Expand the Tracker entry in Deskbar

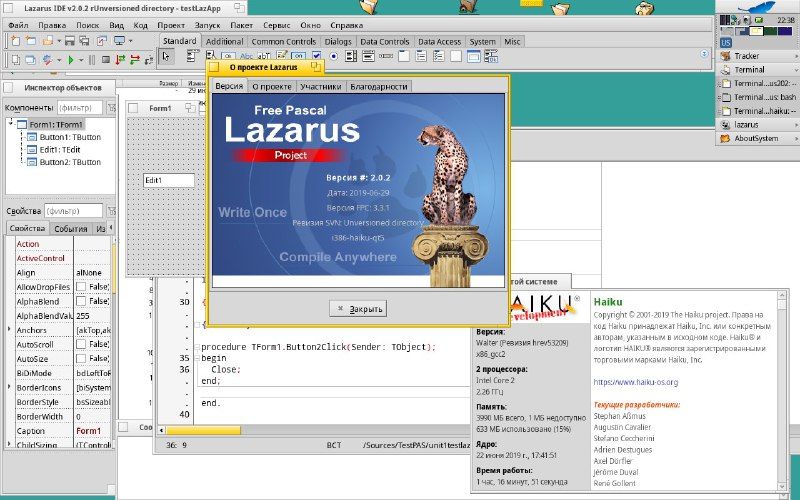(x=796, y=56)
